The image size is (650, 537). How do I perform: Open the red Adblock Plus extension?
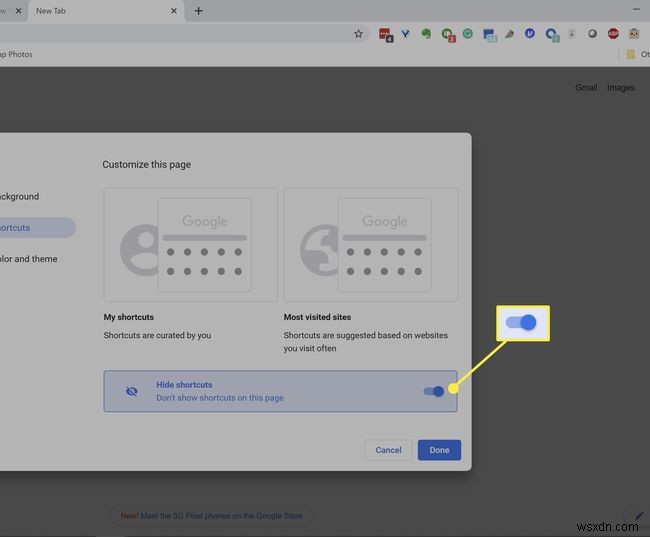613,34
